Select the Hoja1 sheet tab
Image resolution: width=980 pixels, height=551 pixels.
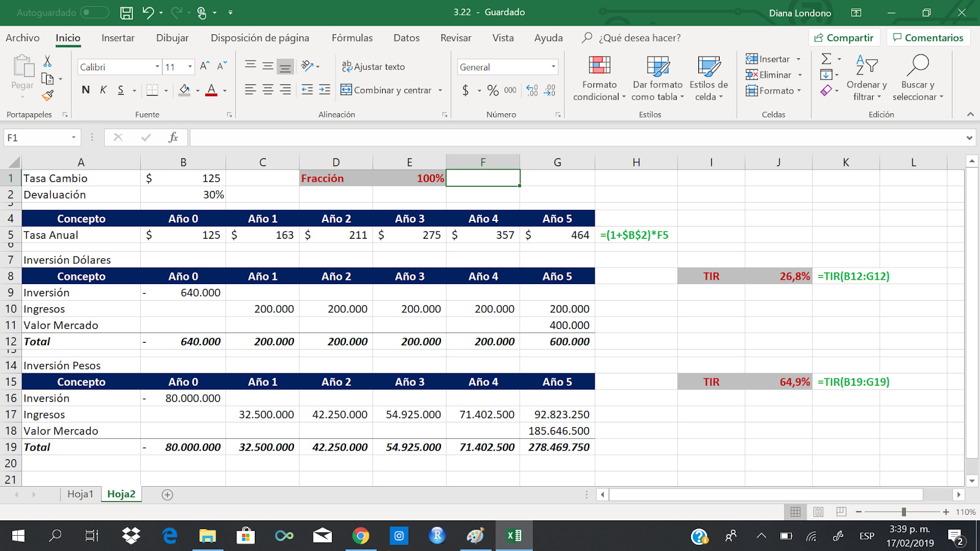[x=80, y=494]
